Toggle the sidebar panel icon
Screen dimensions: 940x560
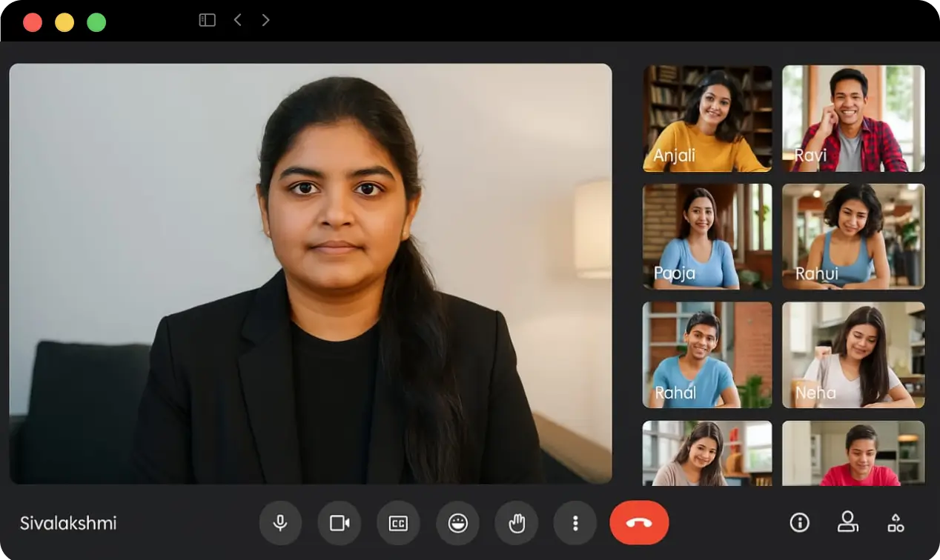click(207, 21)
